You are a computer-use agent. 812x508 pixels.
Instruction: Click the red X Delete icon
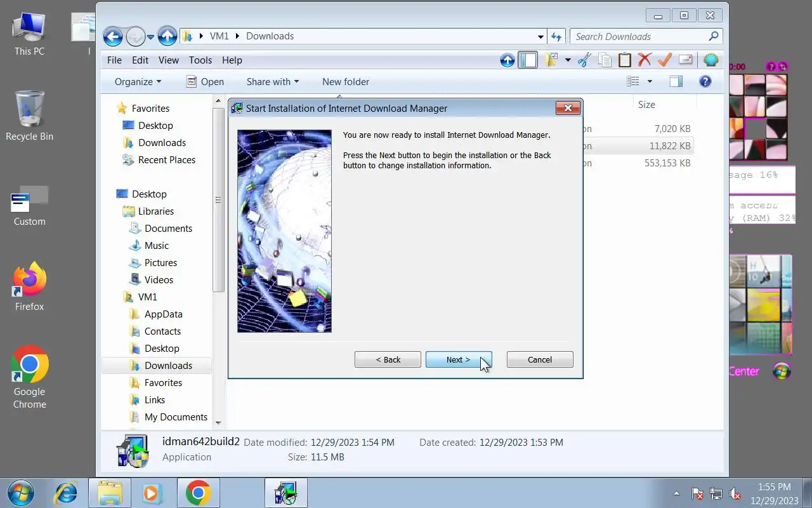coord(645,60)
